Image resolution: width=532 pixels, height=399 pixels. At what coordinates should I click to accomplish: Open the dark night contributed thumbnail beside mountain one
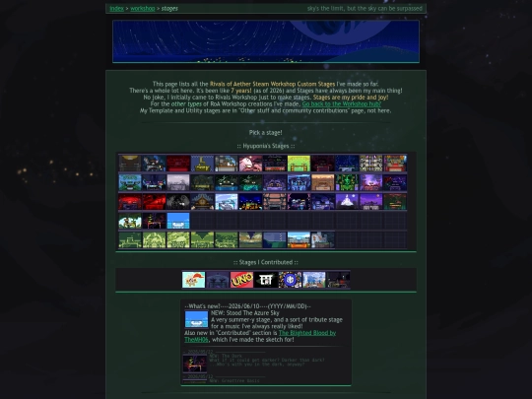(338, 280)
